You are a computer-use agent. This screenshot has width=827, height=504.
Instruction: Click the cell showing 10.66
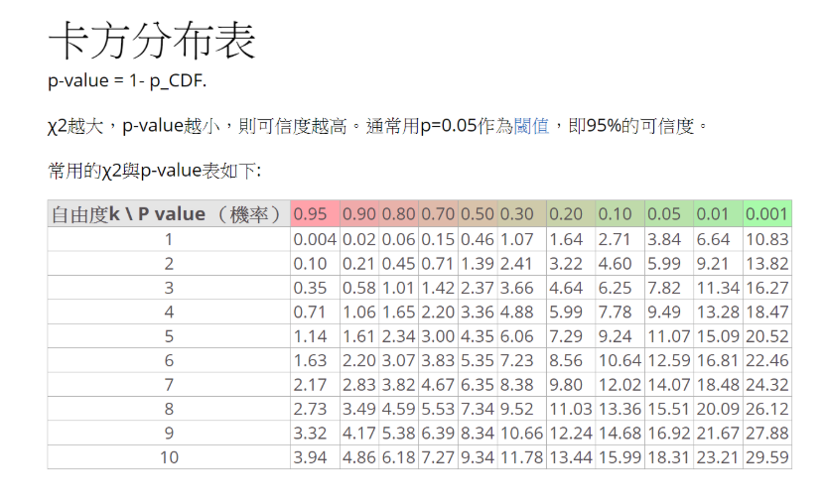click(521, 434)
